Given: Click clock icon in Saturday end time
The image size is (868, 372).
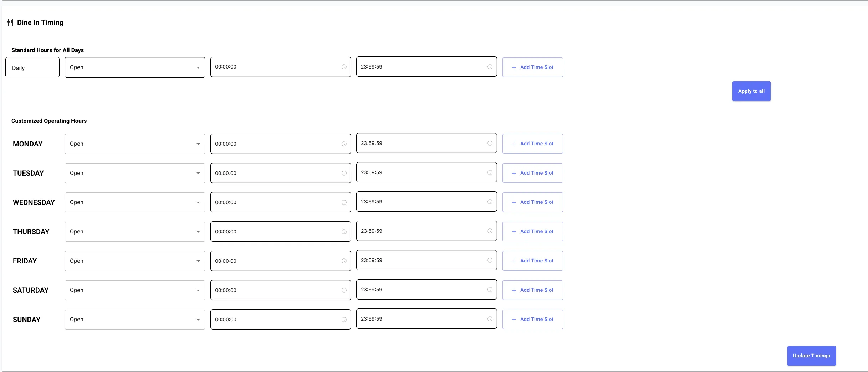Looking at the screenshot, I should [490, 290].
